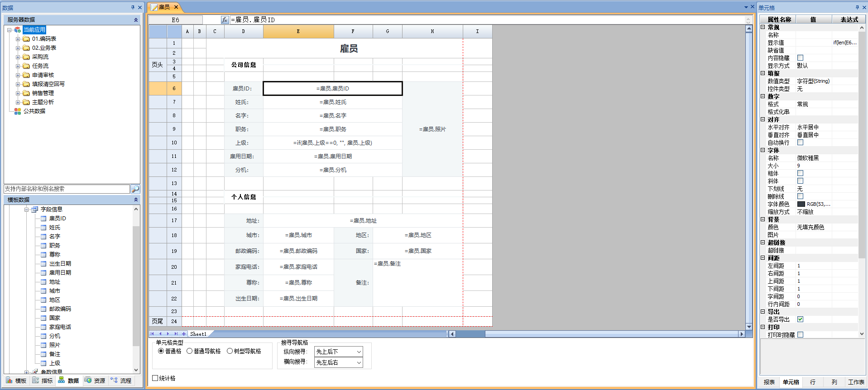868x390 pixels.
Task: Collapse the 模板数据 panel chevron
Action: [136, 200]
